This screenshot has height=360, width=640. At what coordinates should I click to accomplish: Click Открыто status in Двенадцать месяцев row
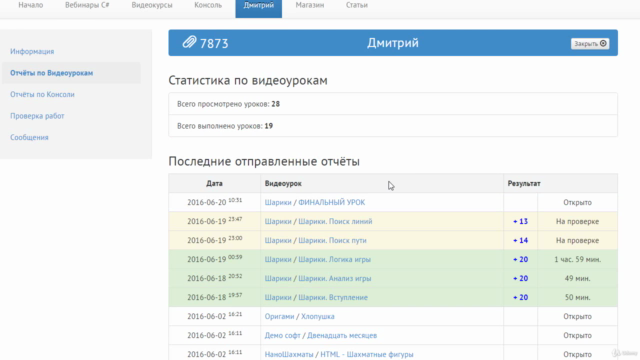point(578,336)
